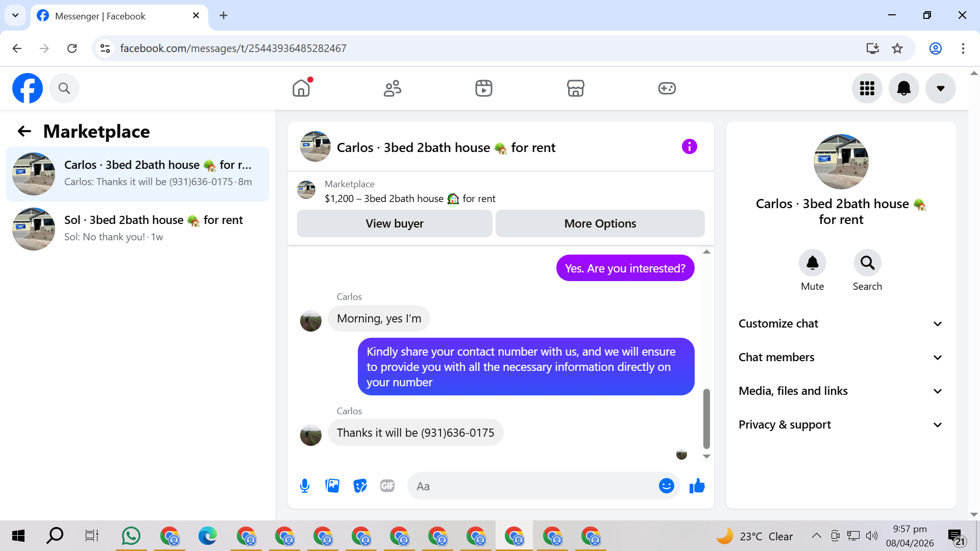The height and width of the screenshot is (551, 980).
Task: Search in conversation using magnifier icon
Action: tap(867, 263)
